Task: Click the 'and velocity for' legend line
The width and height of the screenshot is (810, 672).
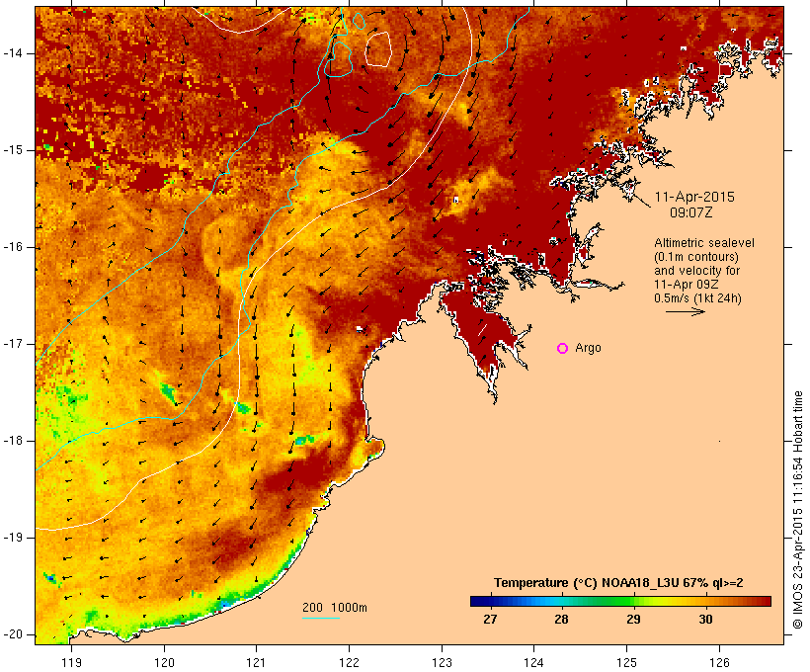Action: (x=696, y=271)
